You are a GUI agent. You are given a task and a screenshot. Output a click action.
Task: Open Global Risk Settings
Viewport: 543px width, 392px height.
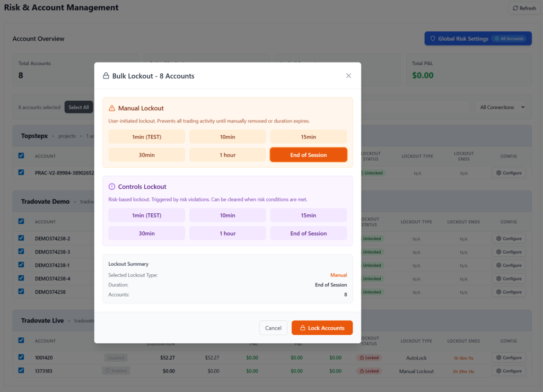point(477,39)
